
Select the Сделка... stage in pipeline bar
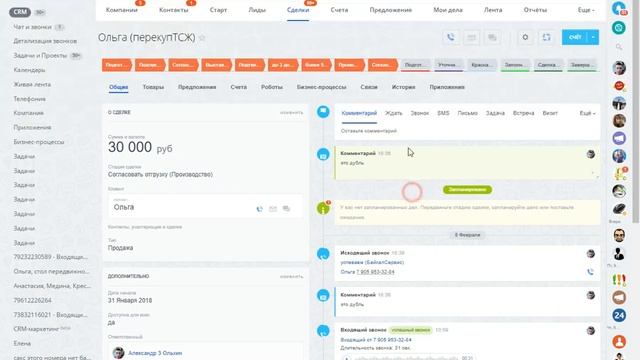548,65
